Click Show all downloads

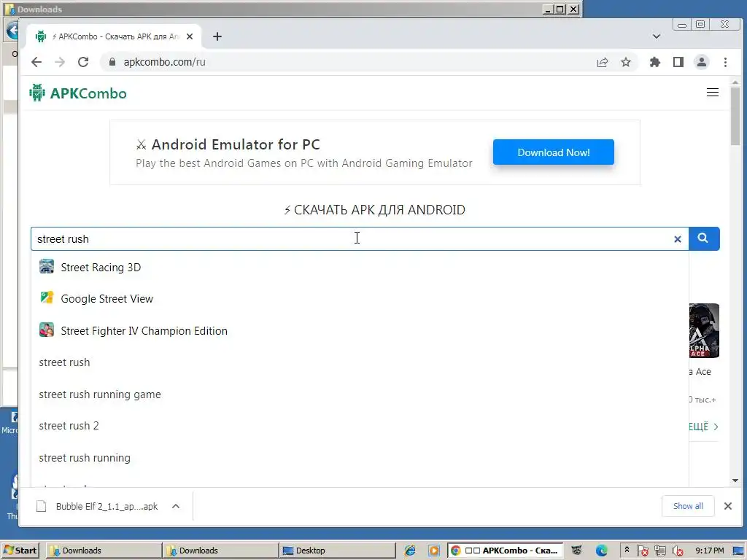click(x=688, y=506)
